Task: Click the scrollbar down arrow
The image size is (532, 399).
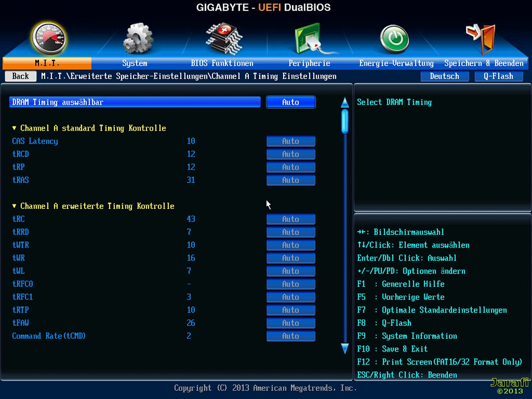Action: click(x=345, y=348)
